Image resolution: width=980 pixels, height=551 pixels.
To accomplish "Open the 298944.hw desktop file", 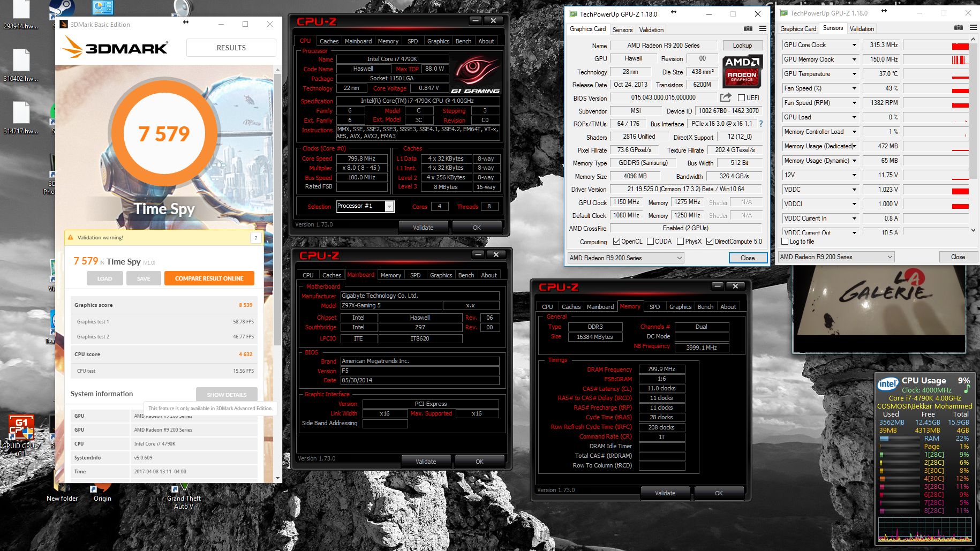I will point(21,15).
